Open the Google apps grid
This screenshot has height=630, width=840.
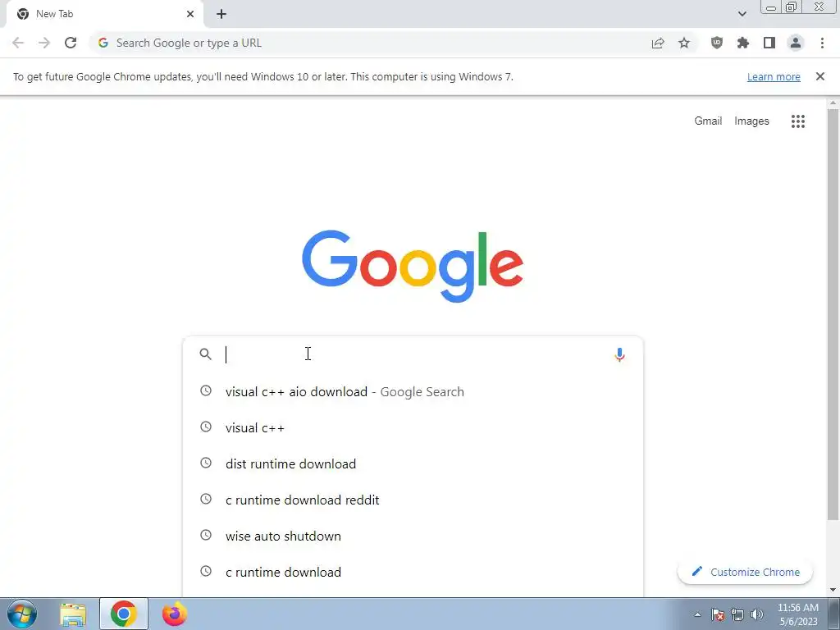tap(797, 121)
